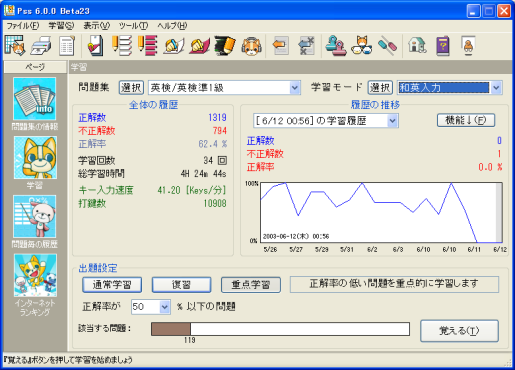The width and height of the screenshot is (515, 370).
Task: Click the graph's vertical scrollbar strip
Action: click(x=499, y=212)
